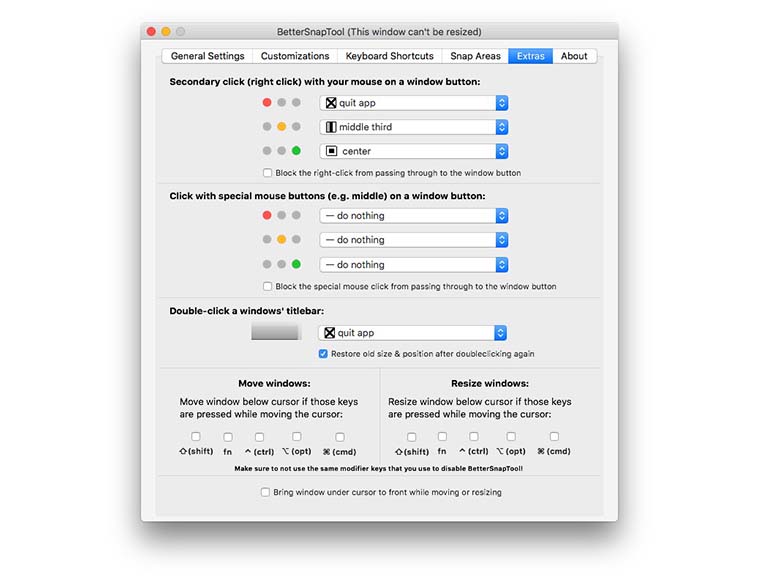Click the quit app X icon in first dropdown
This screenshot has height=580, width=760.
click(331, 103)
